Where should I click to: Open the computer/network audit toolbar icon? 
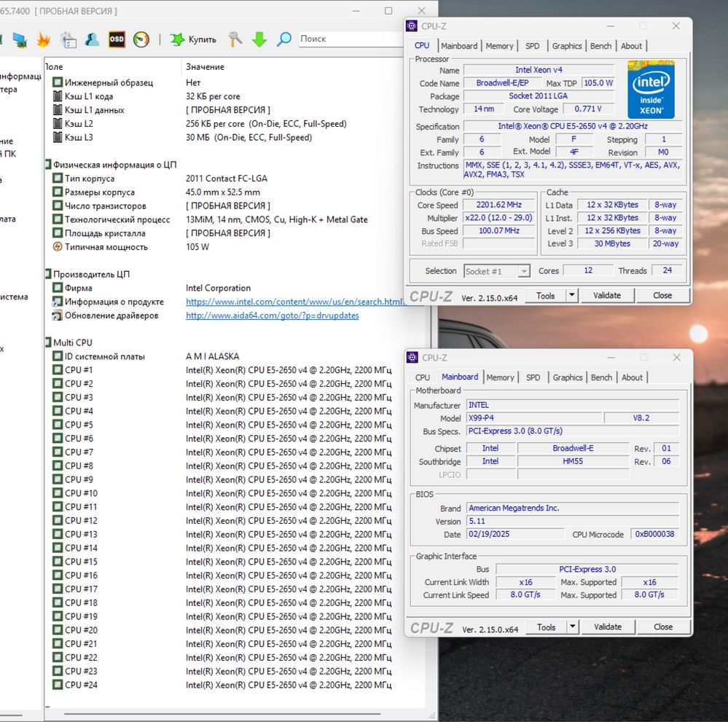20,39
